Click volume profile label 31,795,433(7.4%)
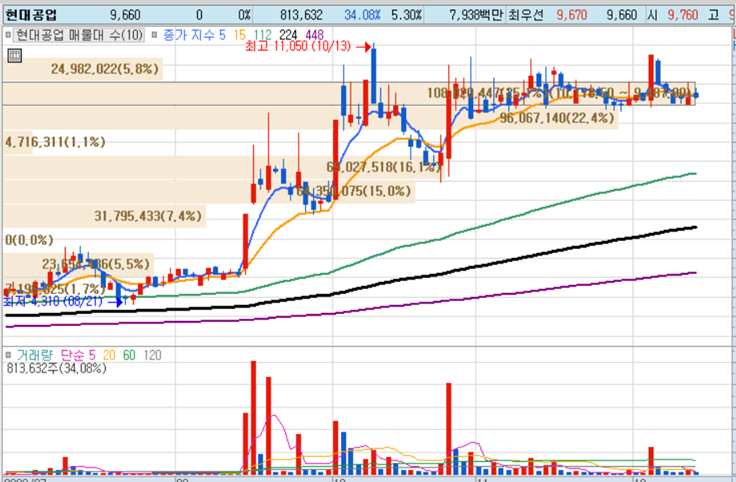 [148, 216]
